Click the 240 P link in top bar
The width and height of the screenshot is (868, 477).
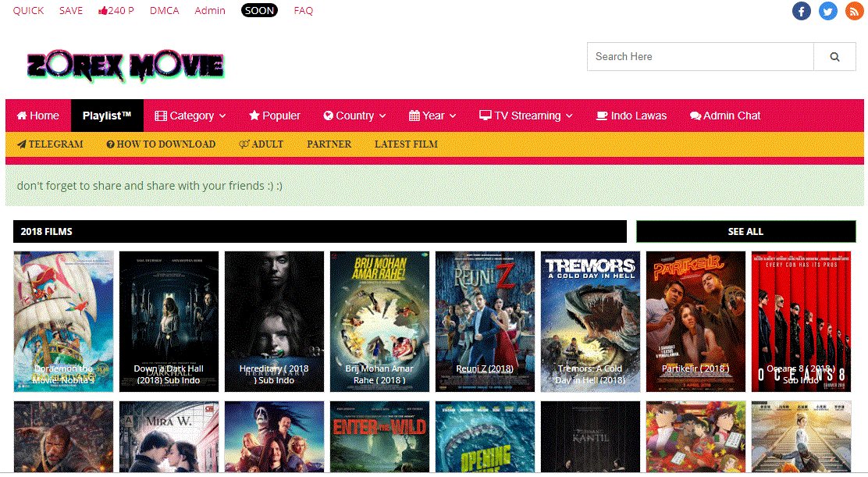(x=116, y=10)
